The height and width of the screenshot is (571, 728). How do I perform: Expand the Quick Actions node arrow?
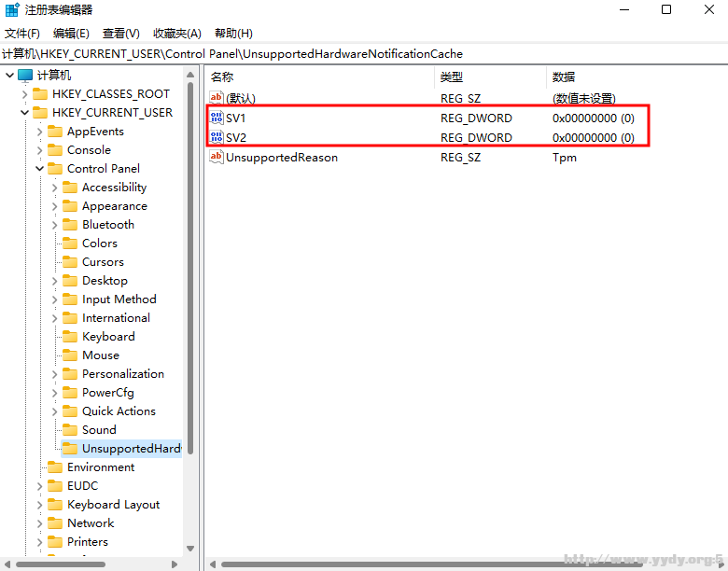pyautogui.click(x=54, y=411)
